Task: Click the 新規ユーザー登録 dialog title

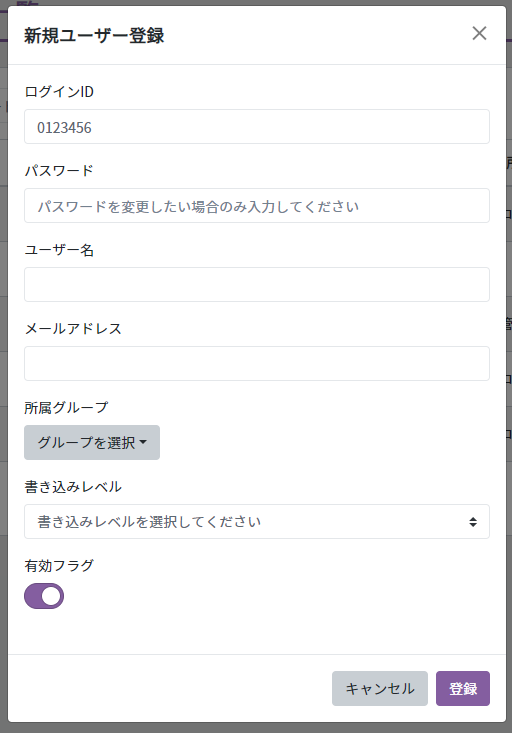Action: click(94, 36)
